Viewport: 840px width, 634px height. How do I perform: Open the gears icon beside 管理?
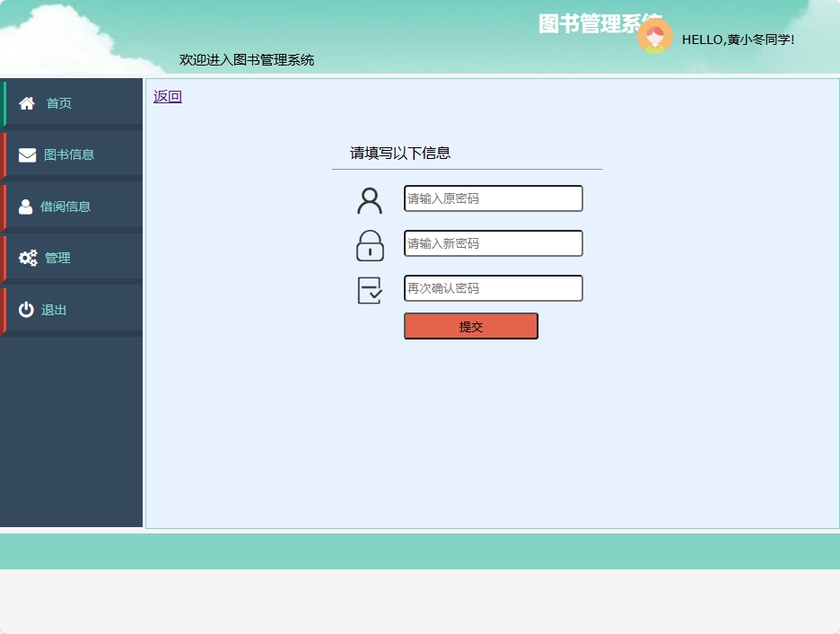(x=27, y=258)
